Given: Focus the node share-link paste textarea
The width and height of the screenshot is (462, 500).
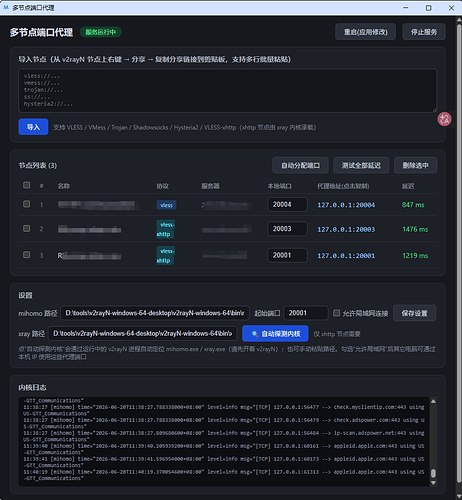Looking at the screenshot, I should [x=228, y=91].
